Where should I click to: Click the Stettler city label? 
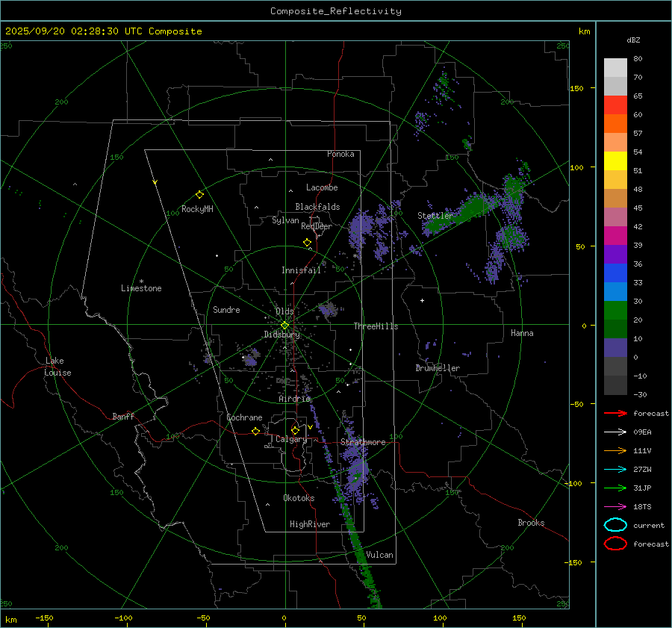(435, 216)
